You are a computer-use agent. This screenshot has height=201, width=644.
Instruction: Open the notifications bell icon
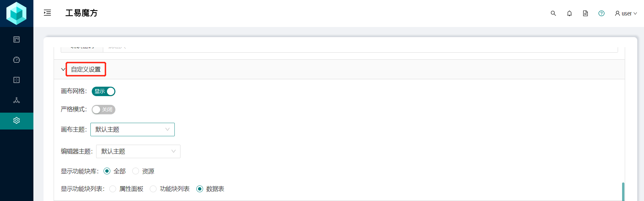click(x=569, y=13)
